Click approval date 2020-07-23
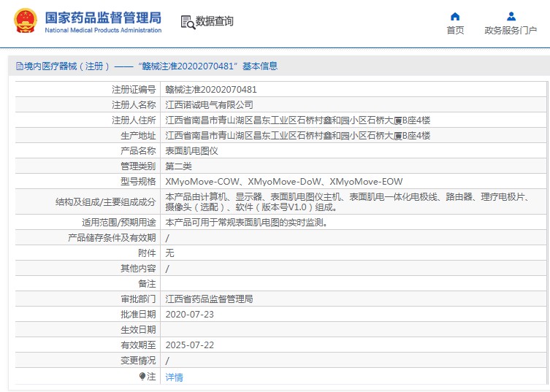The image size is (550, 392). [189, 315]
